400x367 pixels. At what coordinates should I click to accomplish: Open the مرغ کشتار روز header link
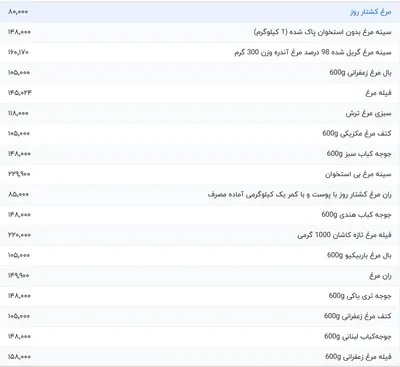(x=370, y=12)
